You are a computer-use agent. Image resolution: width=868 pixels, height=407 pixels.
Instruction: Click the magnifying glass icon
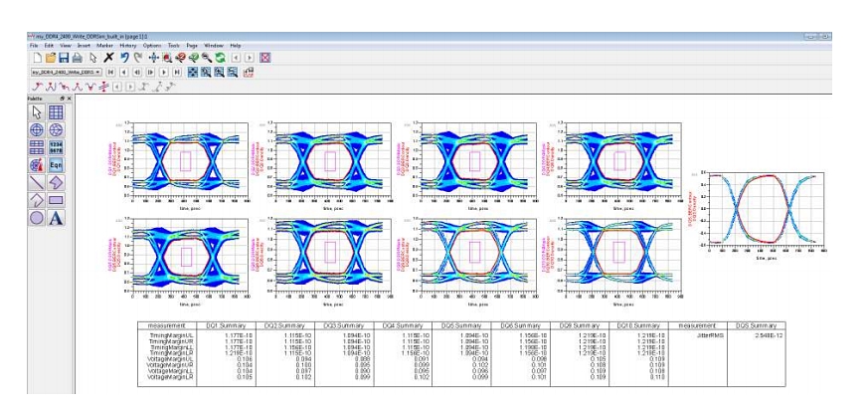[207, 58]
